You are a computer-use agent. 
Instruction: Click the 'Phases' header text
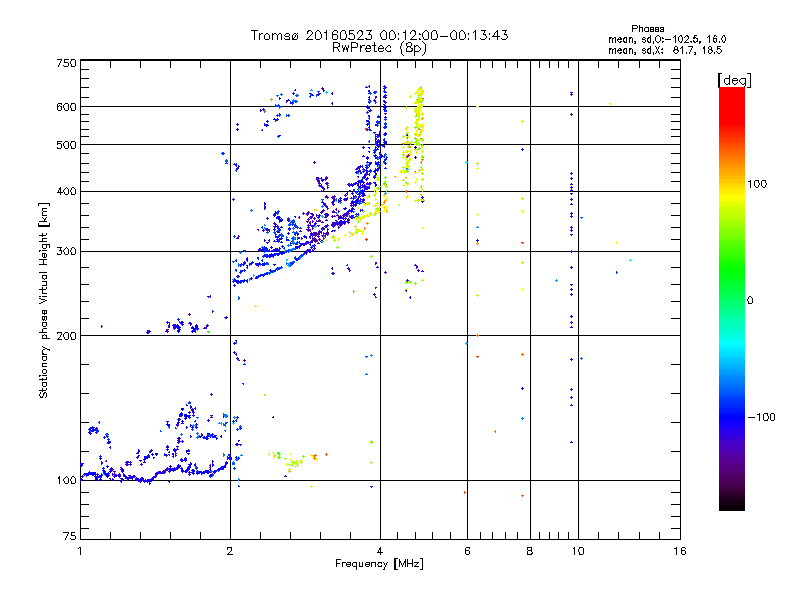click(x=647, y=29)
